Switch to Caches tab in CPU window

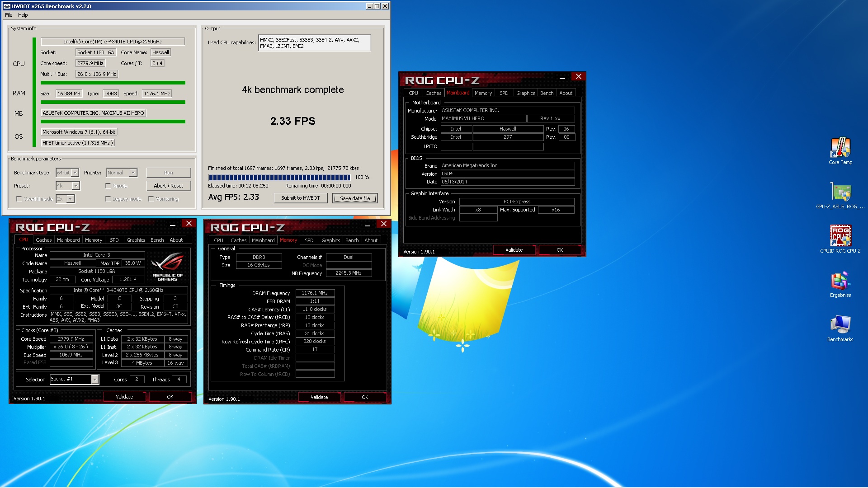coord(44,240)
